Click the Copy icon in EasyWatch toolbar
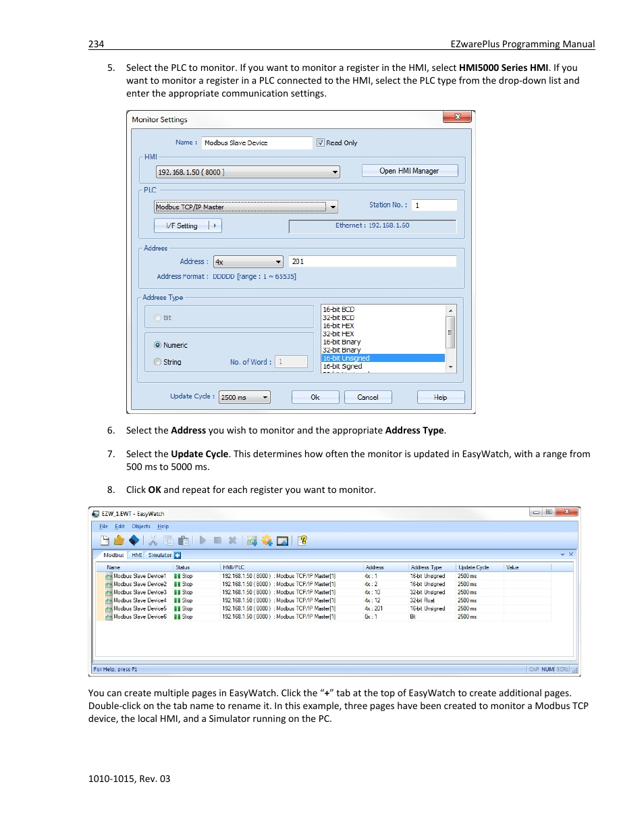 pos(168,540)
